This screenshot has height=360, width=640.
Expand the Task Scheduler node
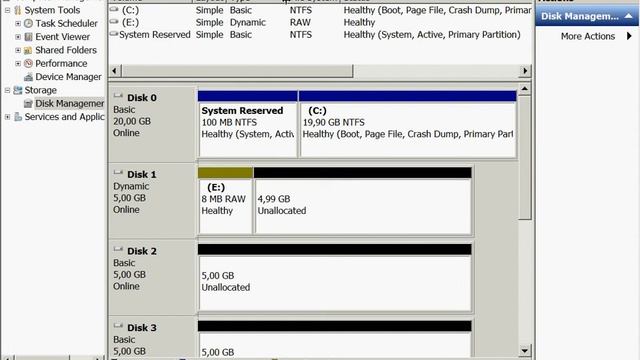18,23
